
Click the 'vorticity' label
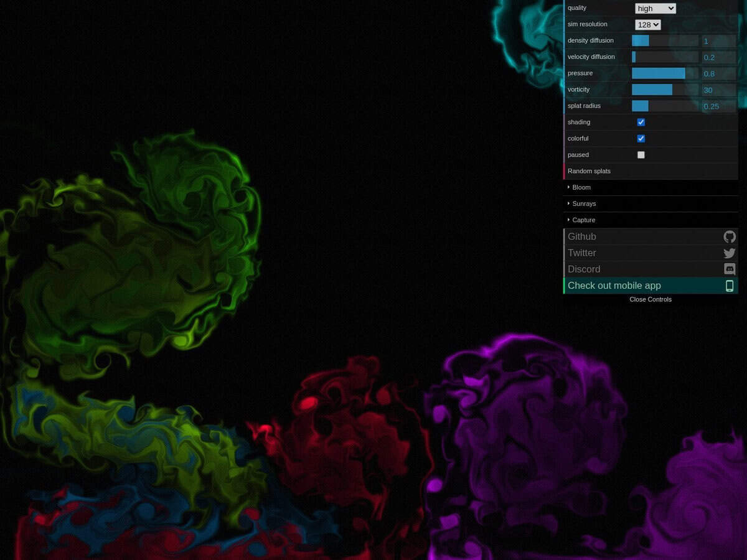578,90
